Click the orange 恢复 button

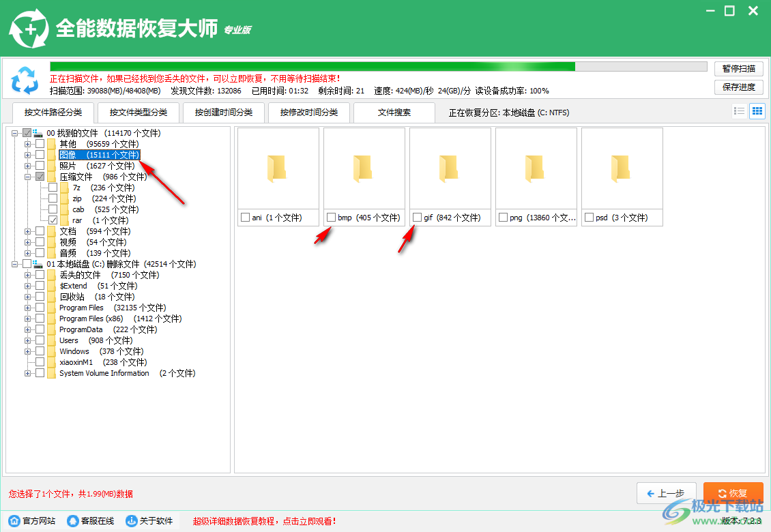[x=733, y=492]
